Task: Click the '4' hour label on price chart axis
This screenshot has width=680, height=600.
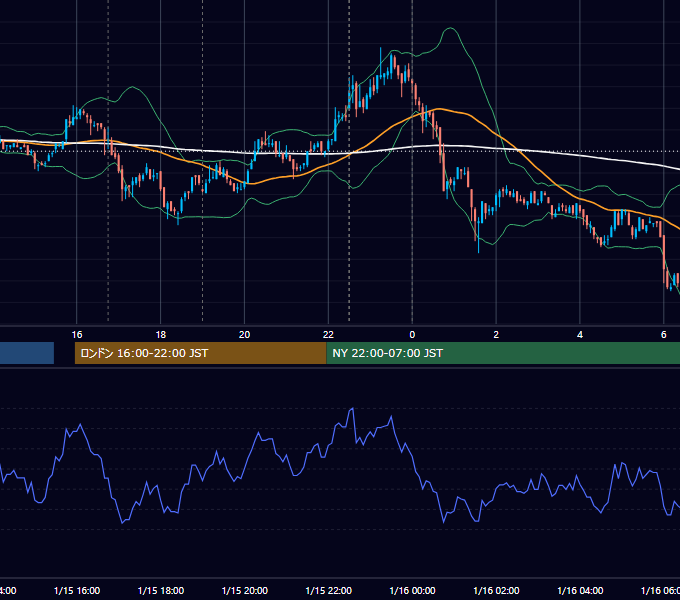Action: (x=580, y=334)
